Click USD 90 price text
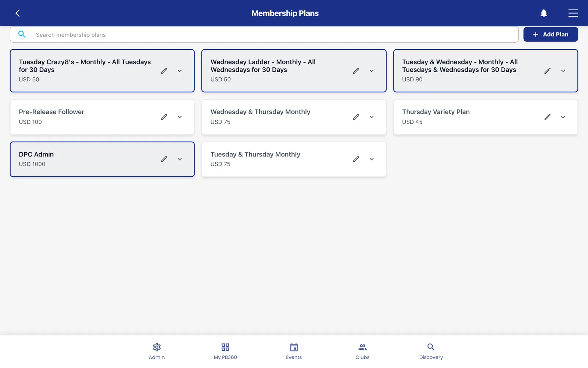 click(x=412, y=79)
